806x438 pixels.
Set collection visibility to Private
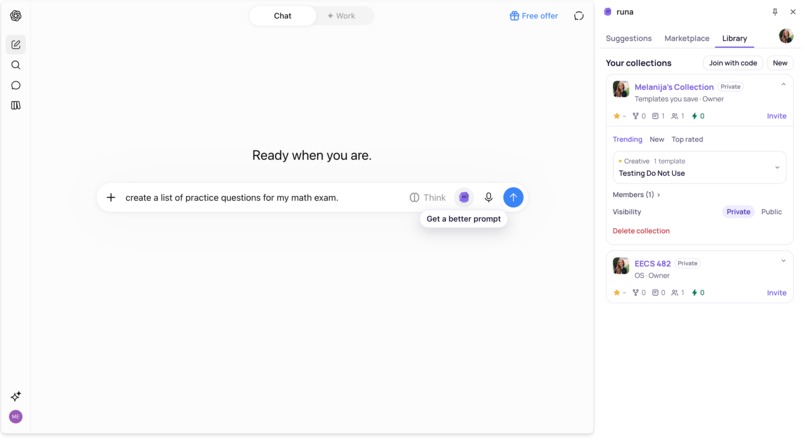coord(738,212)
